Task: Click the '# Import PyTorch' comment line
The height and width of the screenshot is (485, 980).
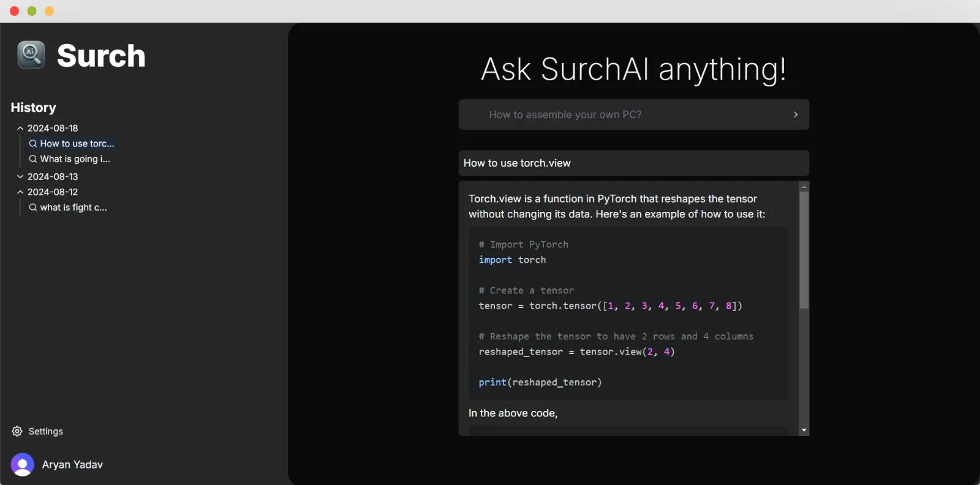Action: tap(523, 244)
